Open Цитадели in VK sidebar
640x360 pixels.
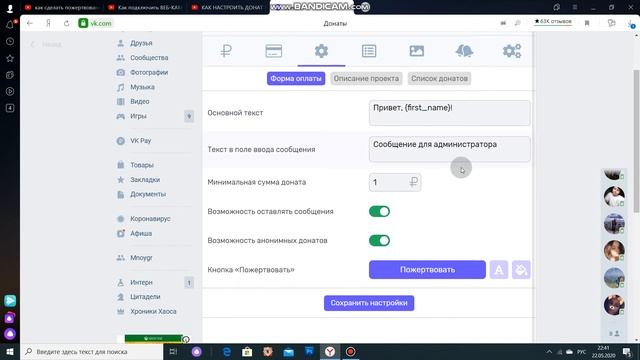point(145,297)
